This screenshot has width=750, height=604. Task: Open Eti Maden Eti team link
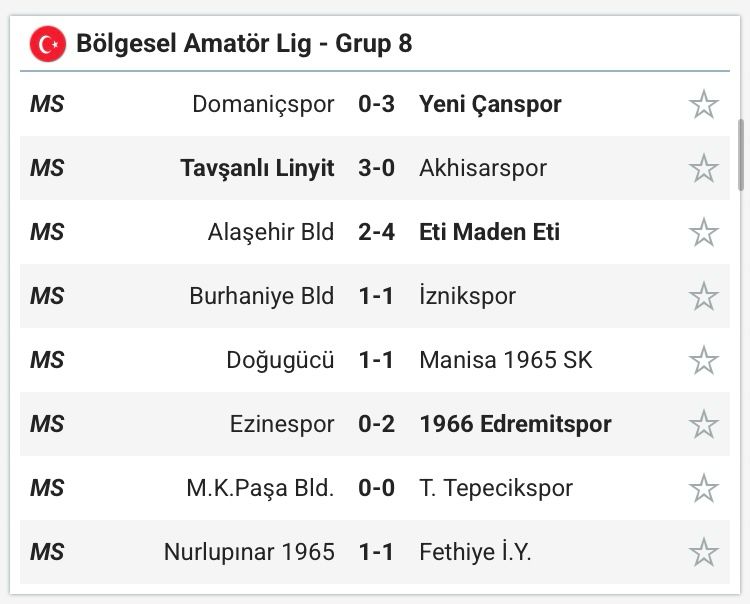click(x=489, y=232)
